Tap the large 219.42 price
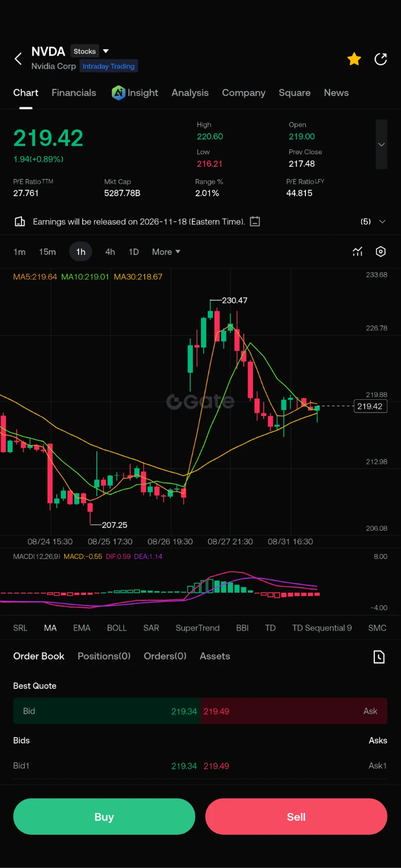The height and width of the screenshot is (868, 401). (x=48, y=138)
